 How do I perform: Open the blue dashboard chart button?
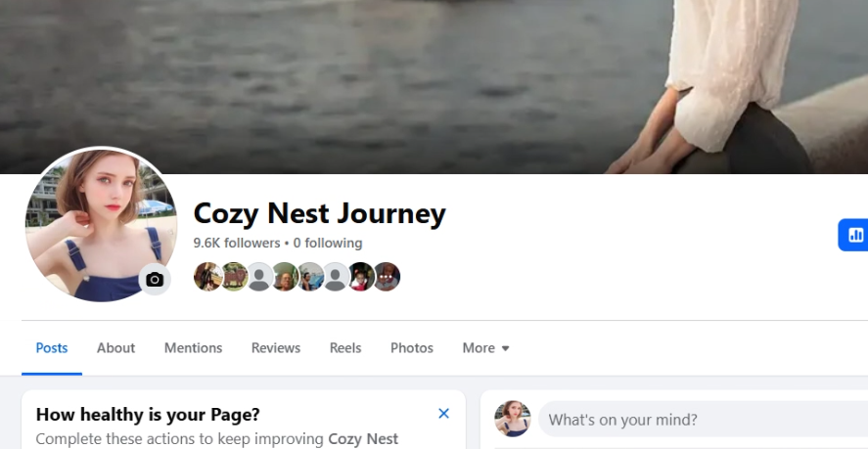[854, 235]
